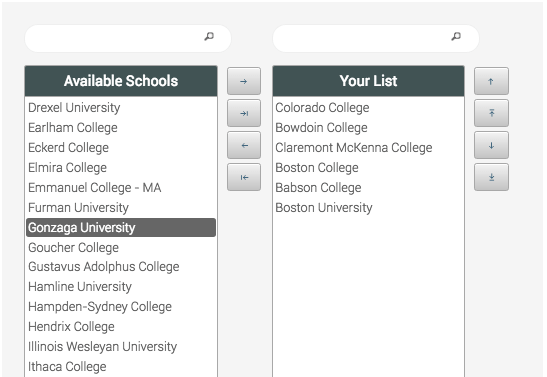Click the move-all-right arrow button
547x377 pixels.
click(x=244, y=113)
